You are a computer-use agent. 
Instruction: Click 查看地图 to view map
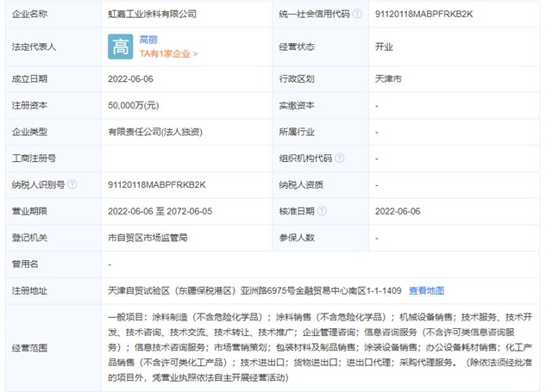(427, 290)
